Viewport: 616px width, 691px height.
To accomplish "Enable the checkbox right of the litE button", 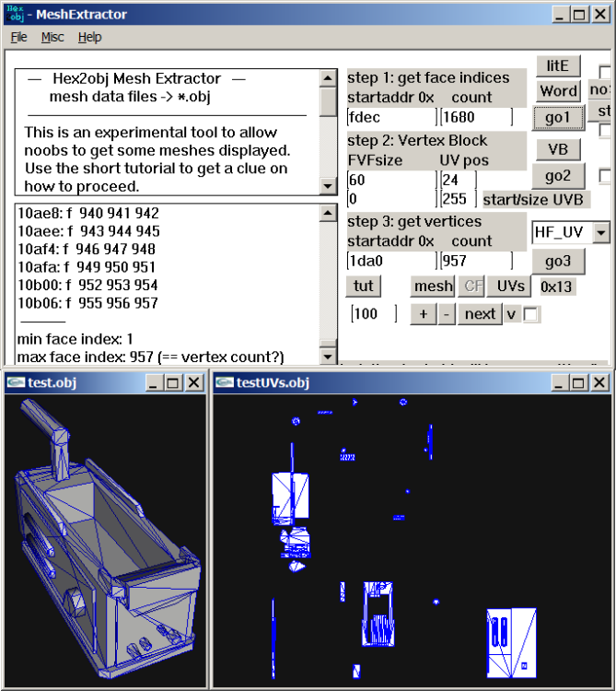I will coord(605,71).
